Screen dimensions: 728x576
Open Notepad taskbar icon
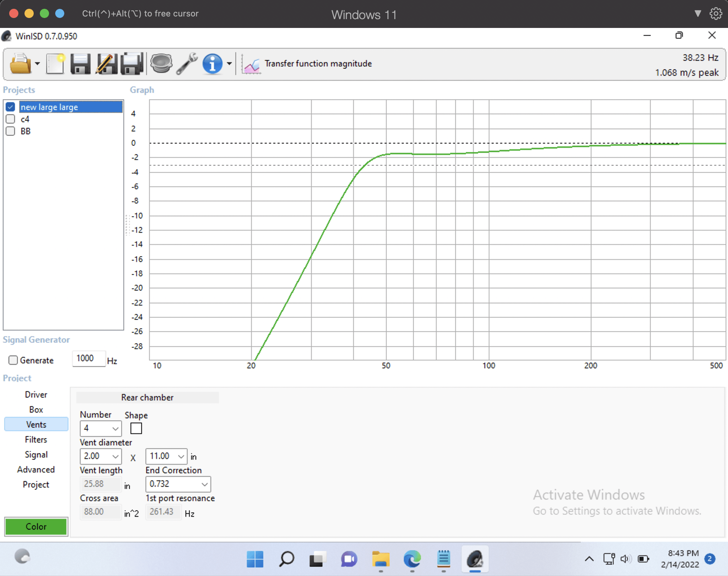click(443, 559)
